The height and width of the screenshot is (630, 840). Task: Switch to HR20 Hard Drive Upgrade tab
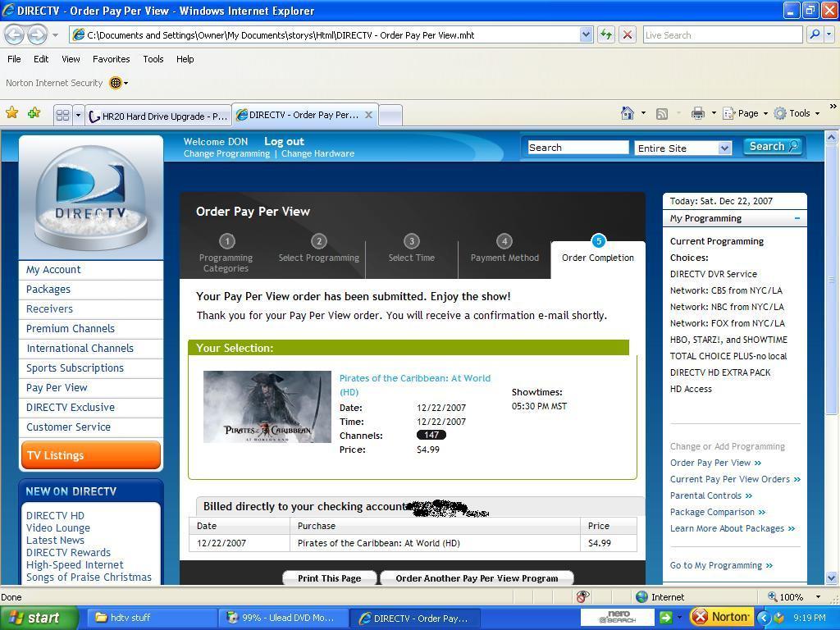click(x=158, y=116)
